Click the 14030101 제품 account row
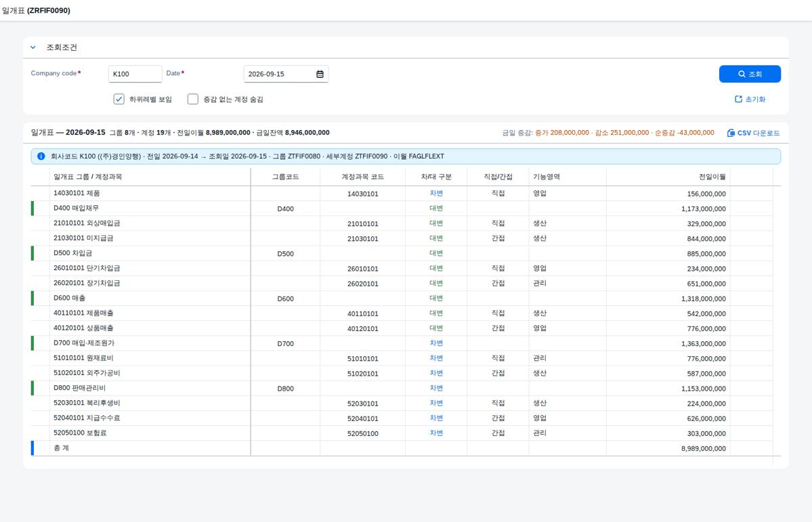 point(406,194)
